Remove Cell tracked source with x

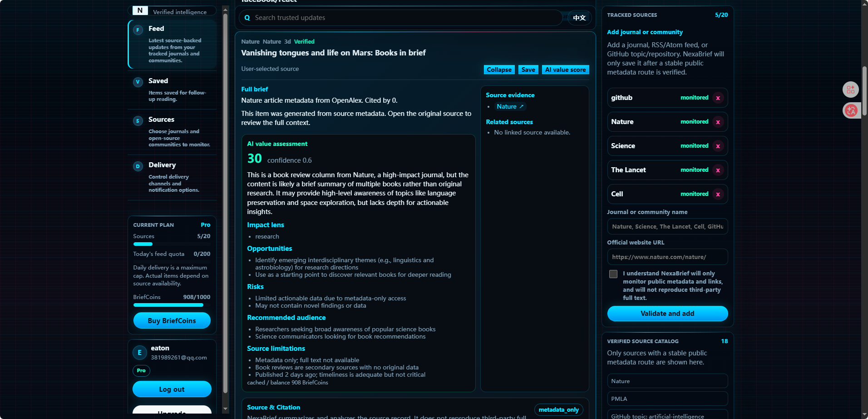pos(718,194)
